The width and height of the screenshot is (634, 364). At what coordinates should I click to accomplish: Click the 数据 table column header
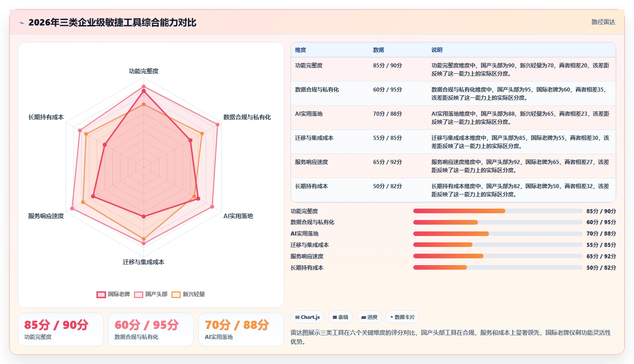379,50
